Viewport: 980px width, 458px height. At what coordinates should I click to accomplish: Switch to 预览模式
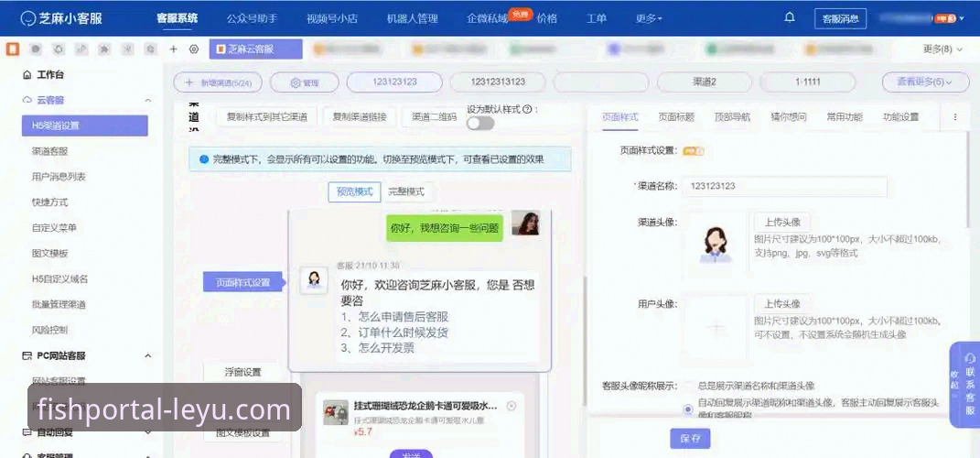pyautogui.click(x=354, y=192)
